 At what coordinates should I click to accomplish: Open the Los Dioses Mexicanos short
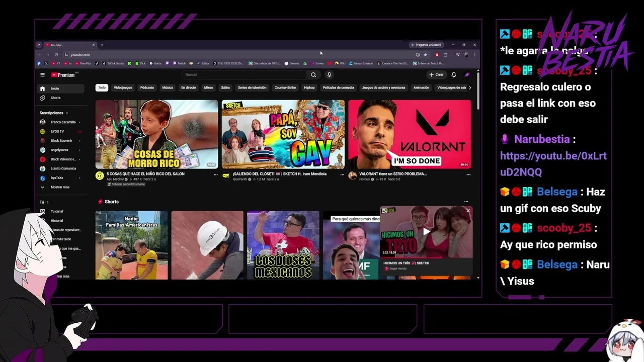click(x=283, y=245)
